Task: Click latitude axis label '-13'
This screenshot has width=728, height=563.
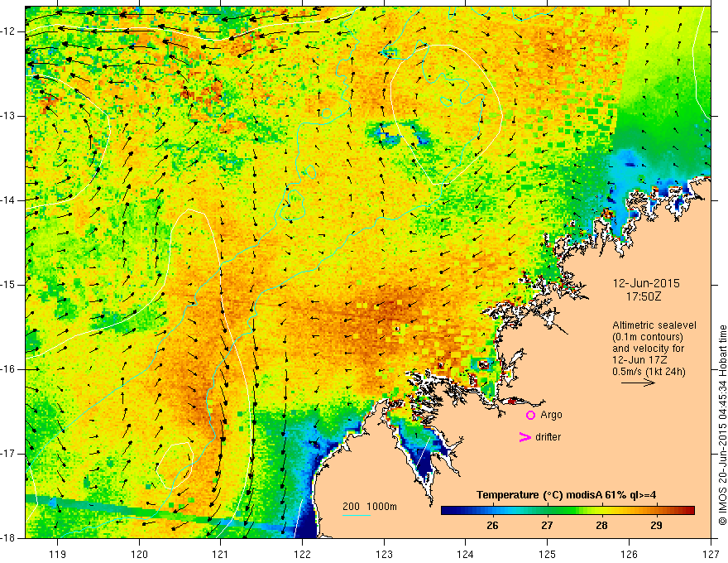Action: 8,116
